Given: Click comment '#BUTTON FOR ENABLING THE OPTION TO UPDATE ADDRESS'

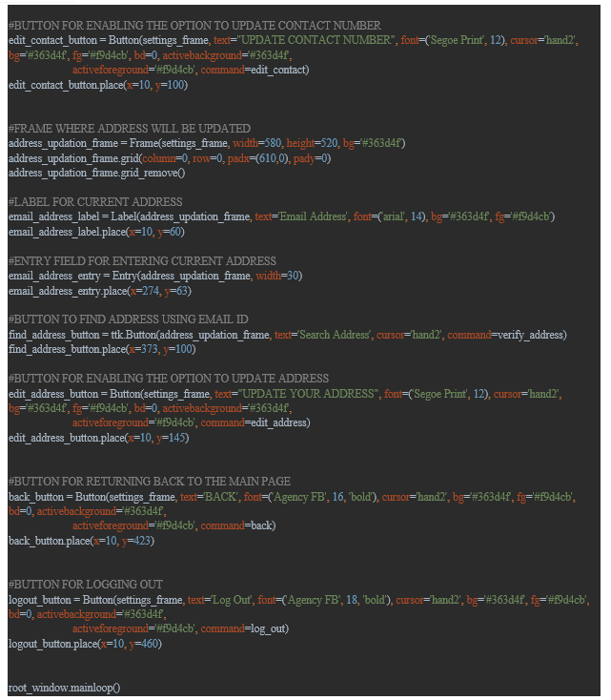Looking at the screenshot, I should point(169,379).
